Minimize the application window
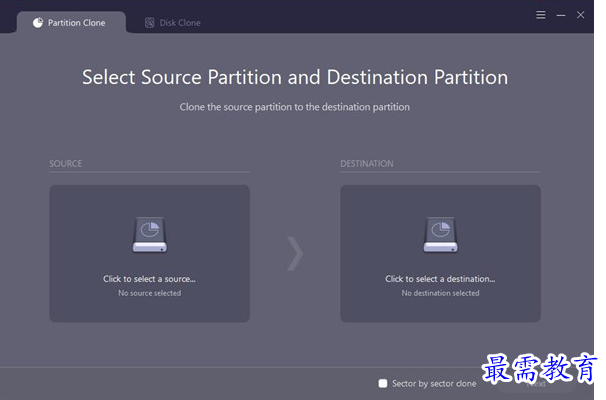The width and height of the screenshot is (606, 400). pyautogui.click(x=561, y=15)
